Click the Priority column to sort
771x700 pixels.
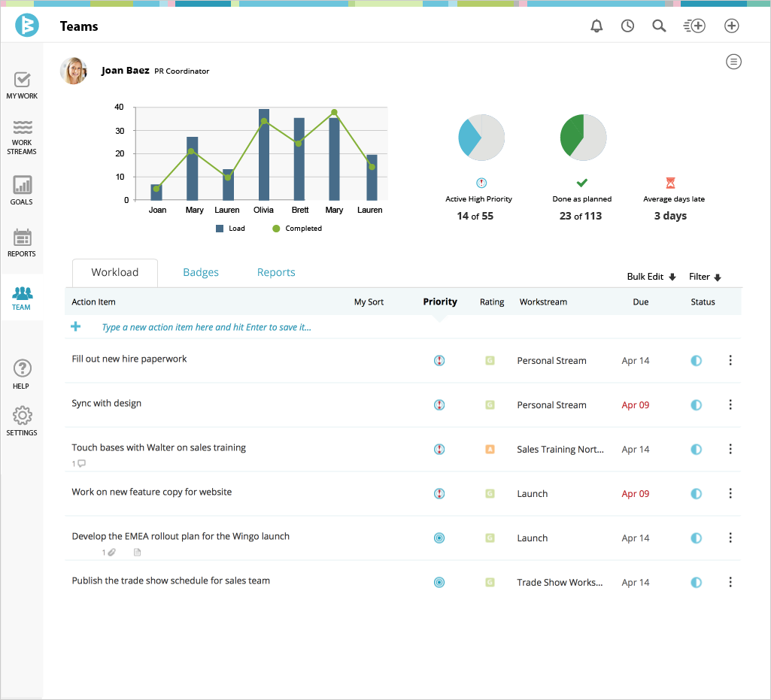[440, 302]
